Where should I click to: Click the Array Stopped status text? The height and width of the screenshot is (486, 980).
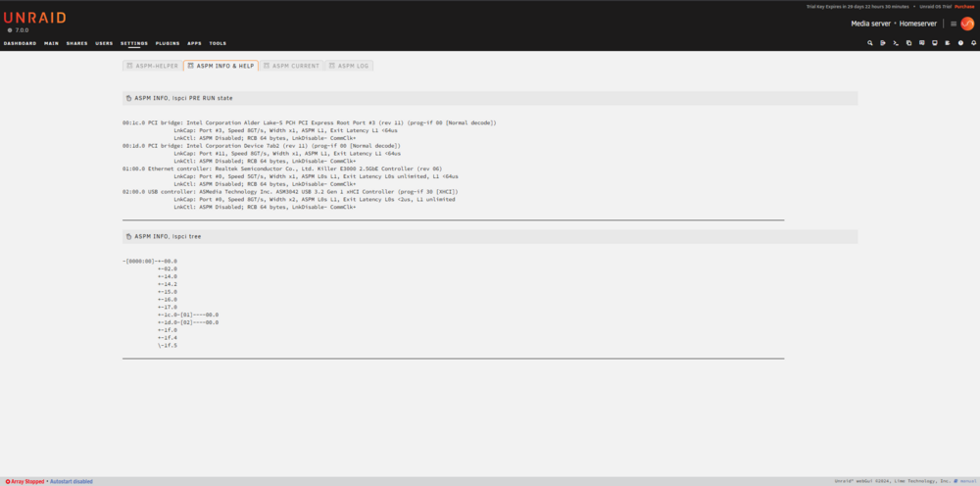28,482
